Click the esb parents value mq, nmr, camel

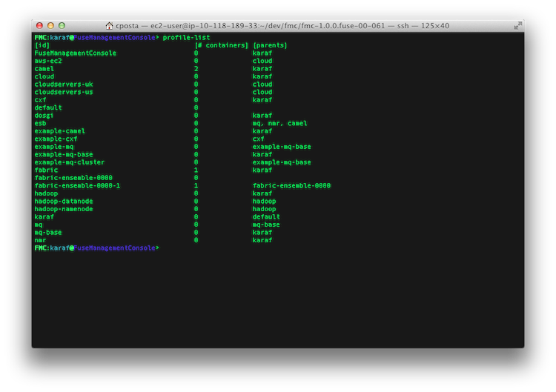279,123
